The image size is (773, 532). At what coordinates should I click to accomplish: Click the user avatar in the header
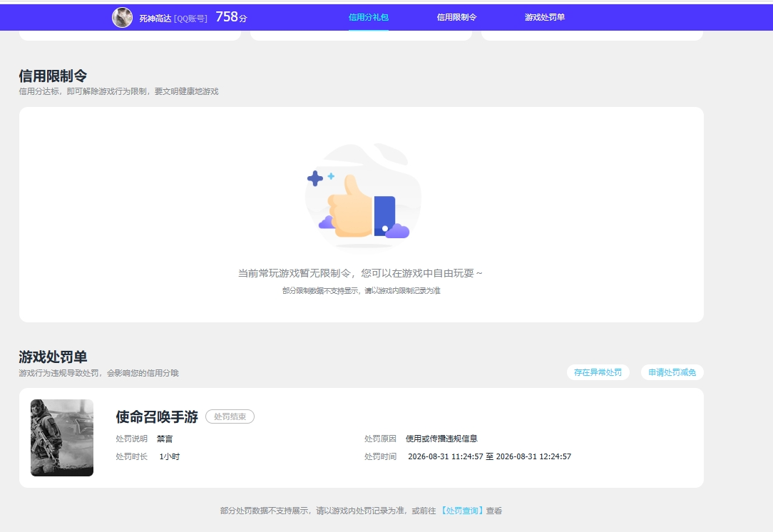pos(122,18)
